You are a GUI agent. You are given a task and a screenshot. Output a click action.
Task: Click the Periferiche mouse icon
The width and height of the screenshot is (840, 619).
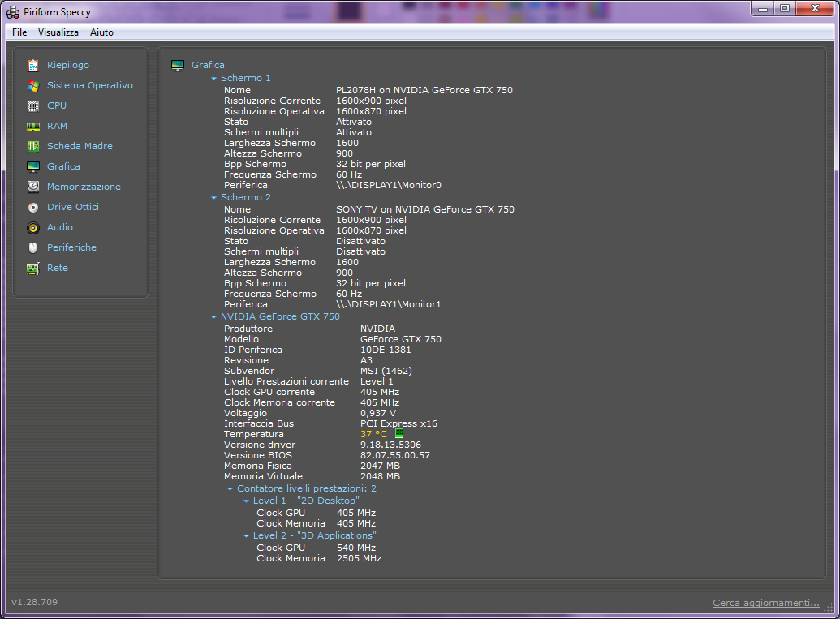pyautogui.click(x=33, y=248)
